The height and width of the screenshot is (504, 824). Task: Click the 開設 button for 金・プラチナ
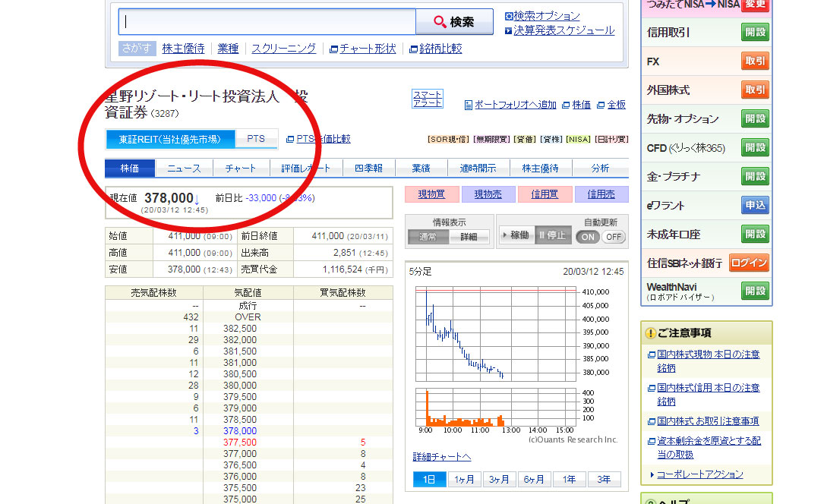coord(755,176)
